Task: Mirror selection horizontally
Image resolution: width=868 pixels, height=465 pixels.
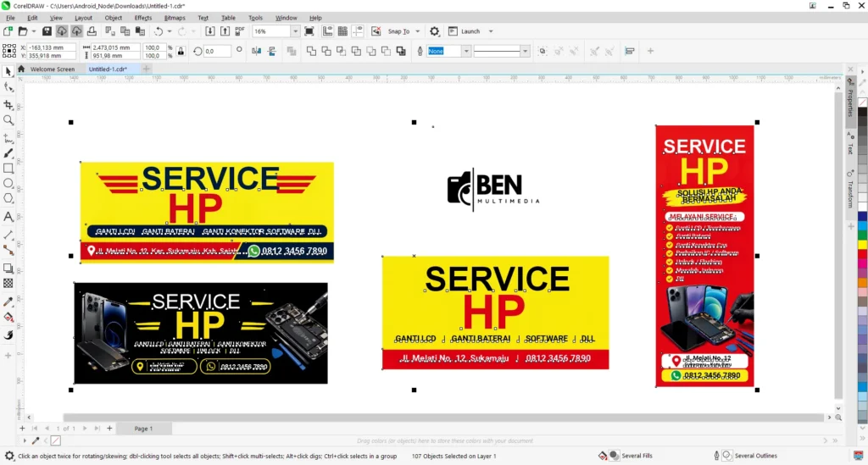Action: 256,51
